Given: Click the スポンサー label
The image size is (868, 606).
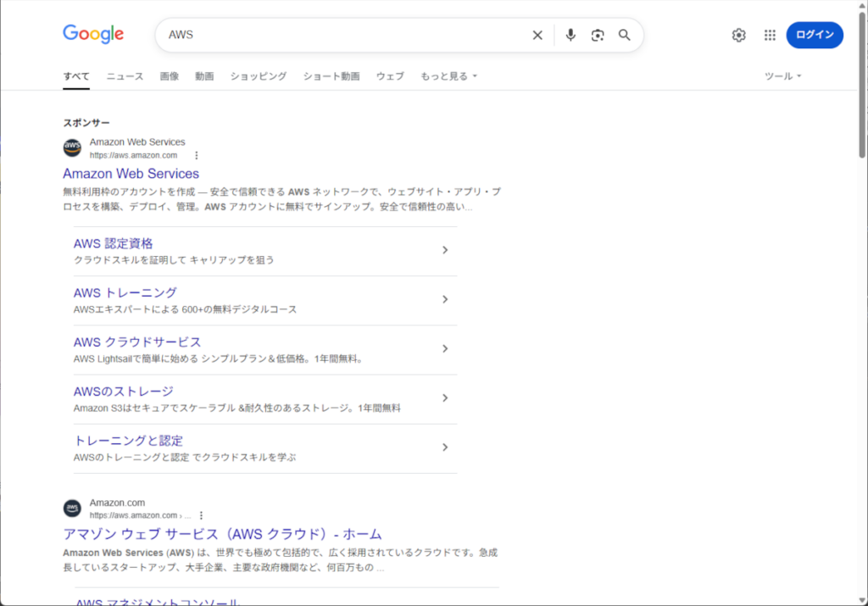Looking at the screenshot, I should [x=86, y=123].
